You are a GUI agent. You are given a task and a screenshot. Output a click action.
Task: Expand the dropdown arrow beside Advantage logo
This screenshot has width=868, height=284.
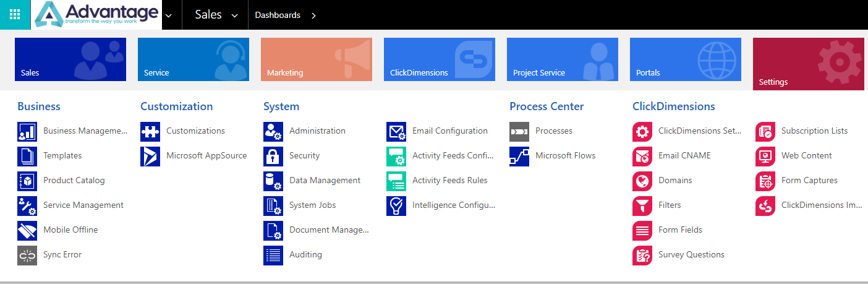coord(169,15)
